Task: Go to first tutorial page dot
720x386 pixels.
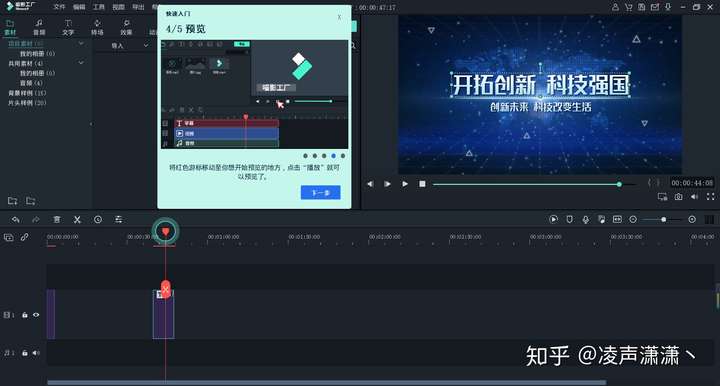Action: (305, 156)
